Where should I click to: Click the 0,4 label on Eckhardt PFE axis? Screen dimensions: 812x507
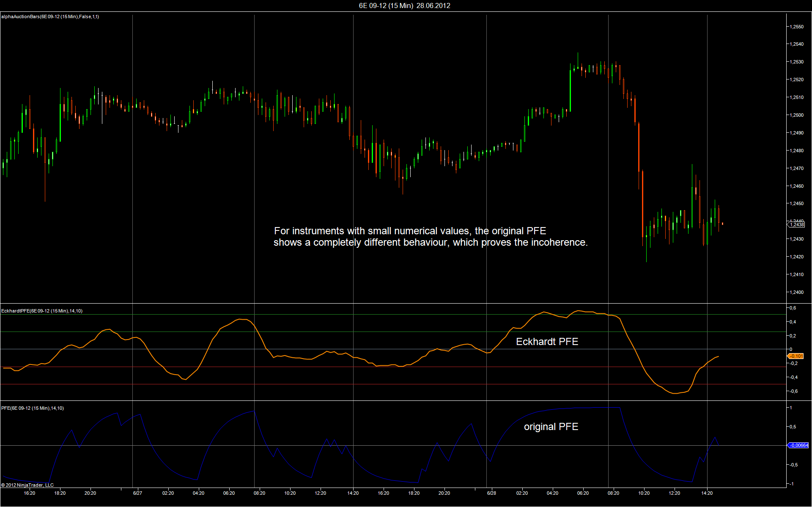[793, 322]
